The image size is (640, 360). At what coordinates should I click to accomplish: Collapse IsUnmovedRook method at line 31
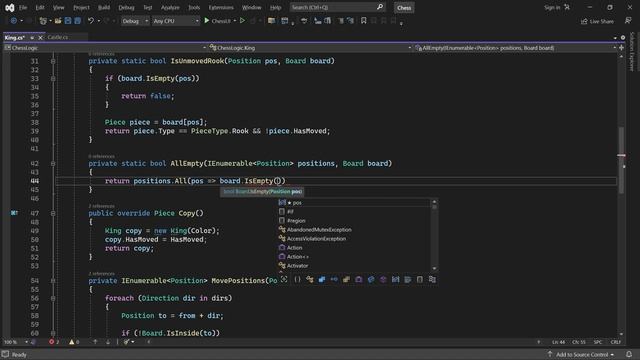[53, 61]
